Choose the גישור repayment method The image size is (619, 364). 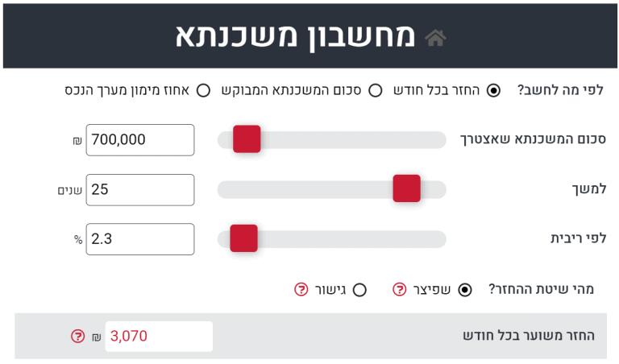tap(359, 290)
